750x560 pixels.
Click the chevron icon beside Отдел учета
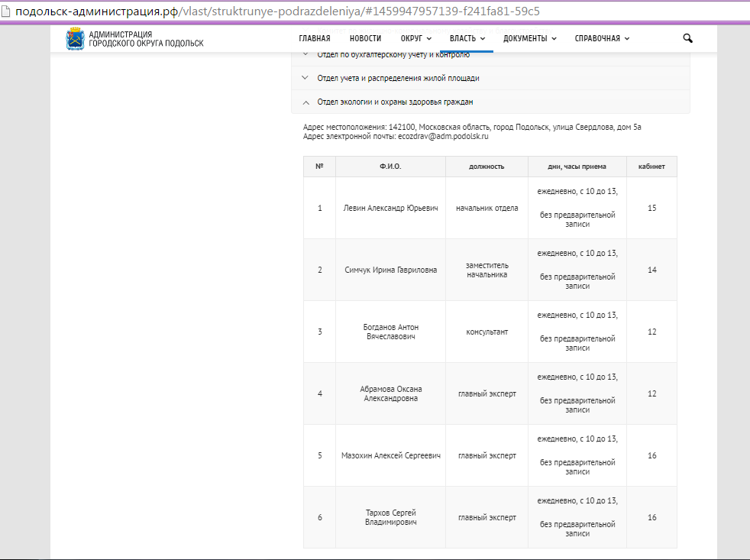click(x=305, y=78)
